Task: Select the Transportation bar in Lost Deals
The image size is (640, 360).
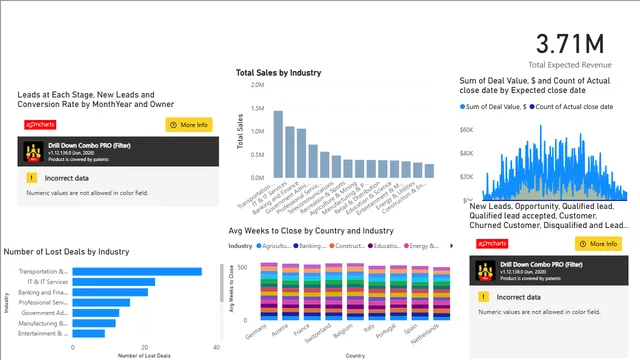Action: [137, 271]
